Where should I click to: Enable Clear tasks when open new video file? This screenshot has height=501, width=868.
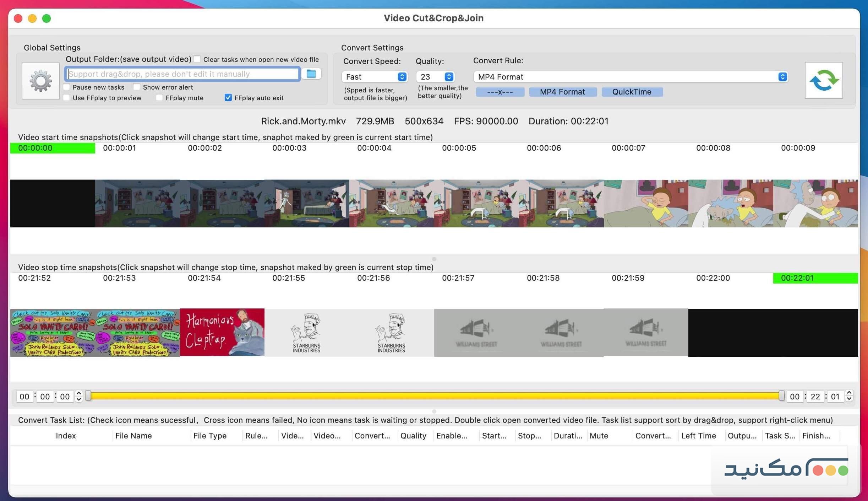pos(198,59)
